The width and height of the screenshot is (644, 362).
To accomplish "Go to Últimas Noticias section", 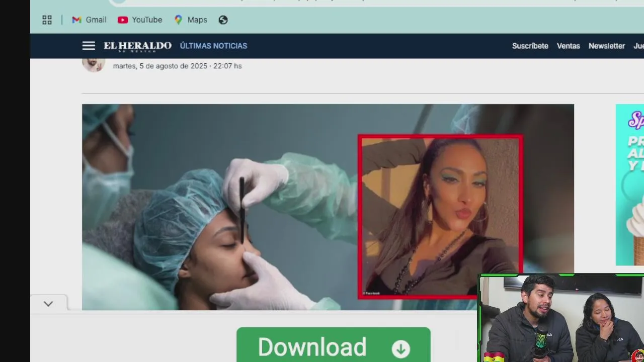I will [213, 46].
